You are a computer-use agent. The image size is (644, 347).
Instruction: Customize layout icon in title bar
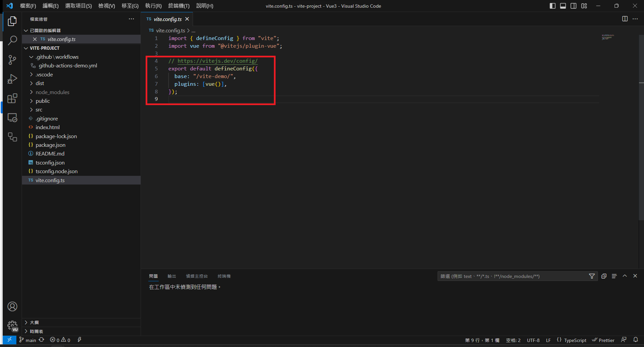click(x=584, y=6)
